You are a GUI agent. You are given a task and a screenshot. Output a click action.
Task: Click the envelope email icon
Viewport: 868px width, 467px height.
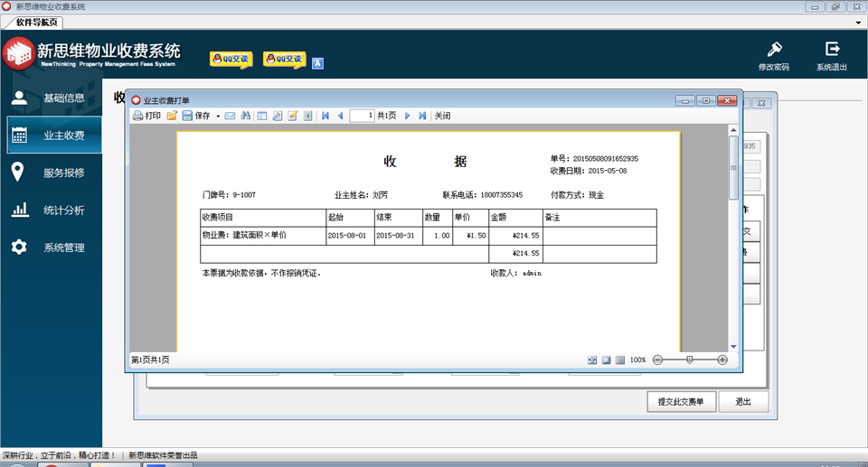(x=231, y=116)
